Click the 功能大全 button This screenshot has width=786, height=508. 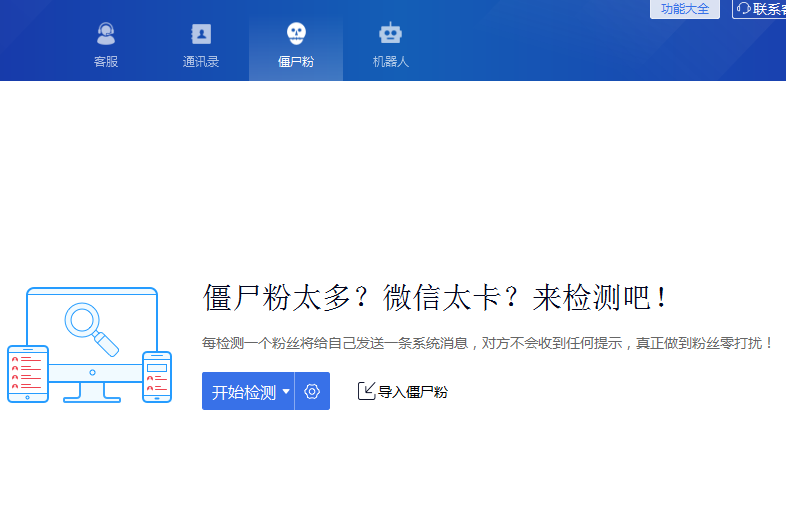685,9
